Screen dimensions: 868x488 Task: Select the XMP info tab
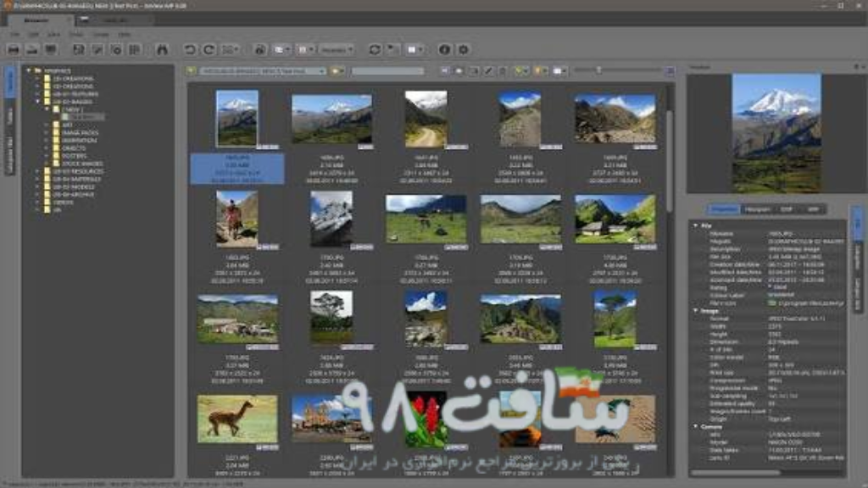coord(813,209)
